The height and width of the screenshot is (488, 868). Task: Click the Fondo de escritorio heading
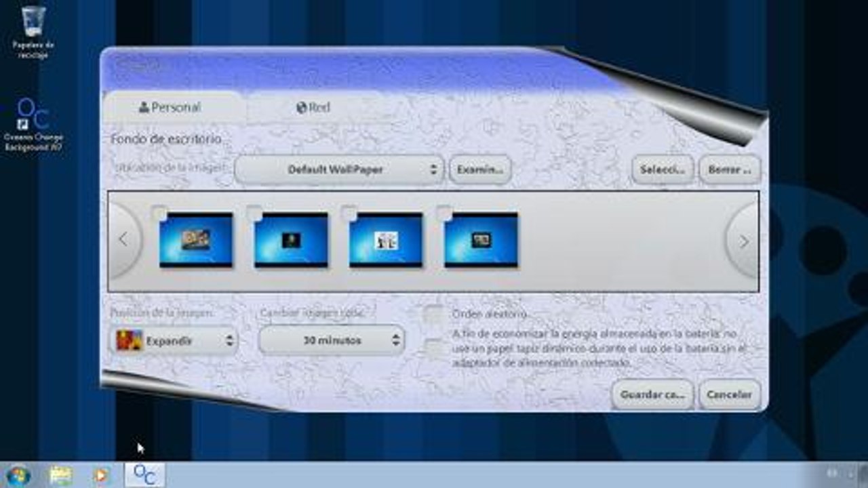tap(166, 139)
